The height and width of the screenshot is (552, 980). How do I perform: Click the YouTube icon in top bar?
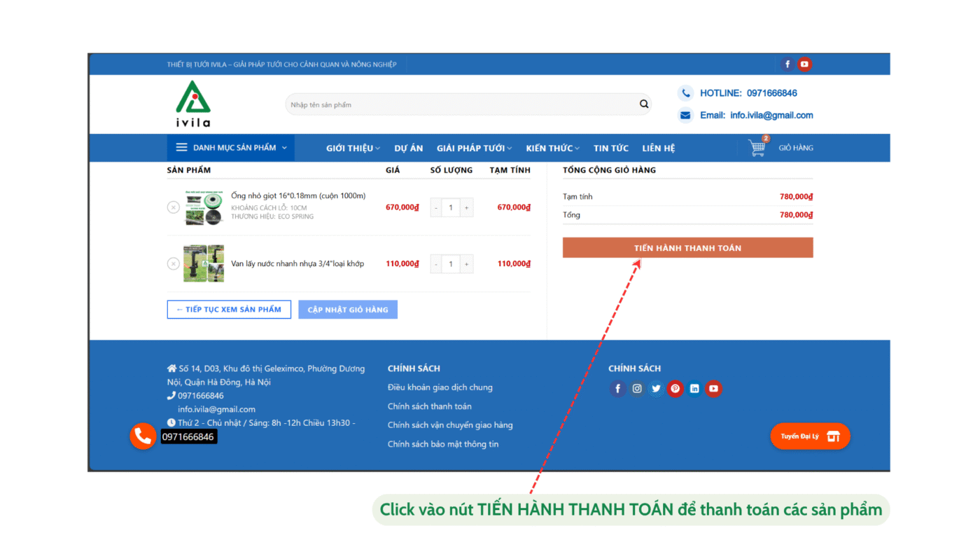coord(804,64)
